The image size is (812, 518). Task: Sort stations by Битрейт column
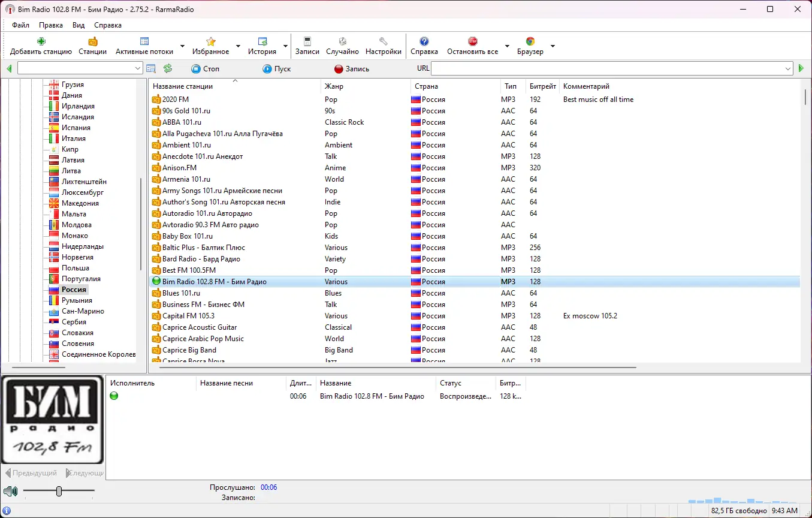(542, 86)
